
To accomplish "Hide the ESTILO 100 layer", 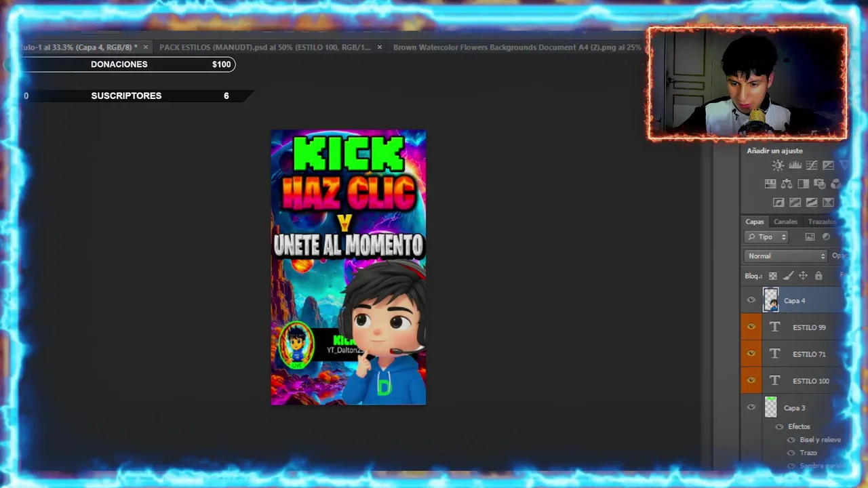I will pyautogui.click(x=751, y=380).
